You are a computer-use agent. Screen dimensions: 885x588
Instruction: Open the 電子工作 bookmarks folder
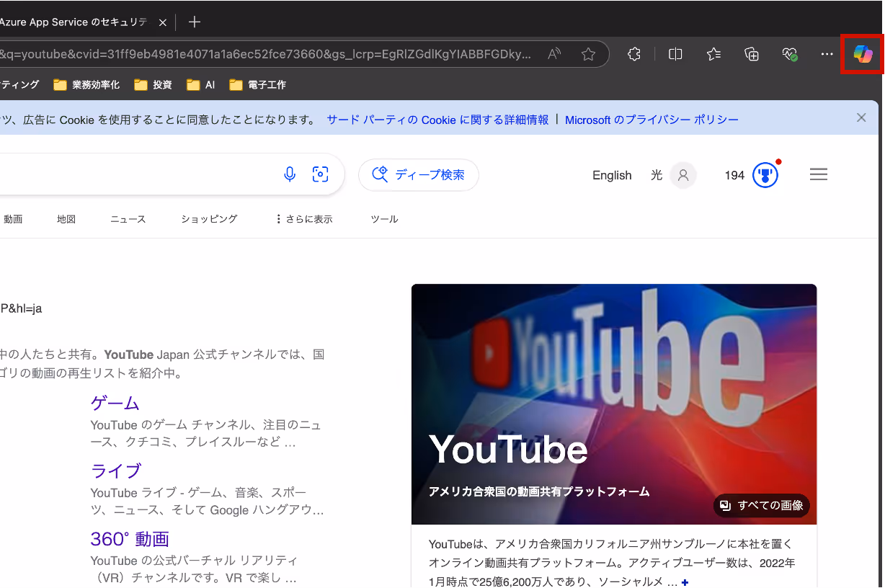click(258, 85)
